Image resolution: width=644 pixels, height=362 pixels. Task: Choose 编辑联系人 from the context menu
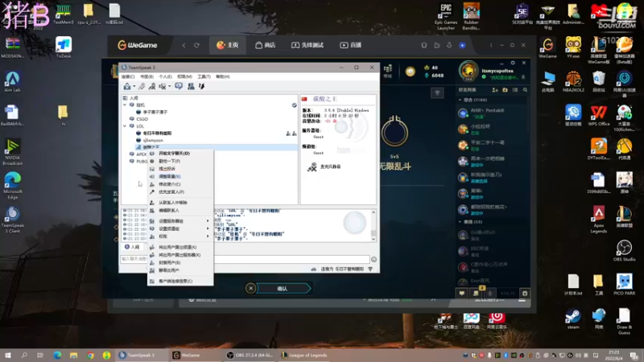click(180, 210)
